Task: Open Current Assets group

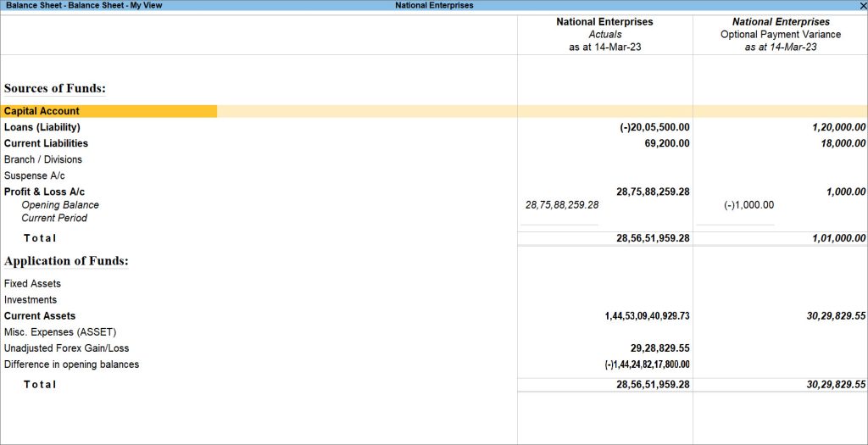Action: 39,316
